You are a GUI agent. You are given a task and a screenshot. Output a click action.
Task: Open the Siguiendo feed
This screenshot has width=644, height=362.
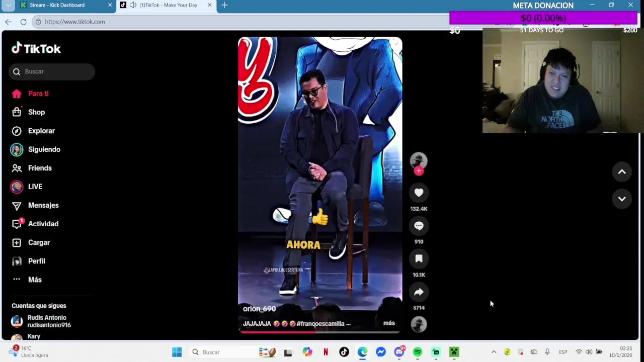36,149
